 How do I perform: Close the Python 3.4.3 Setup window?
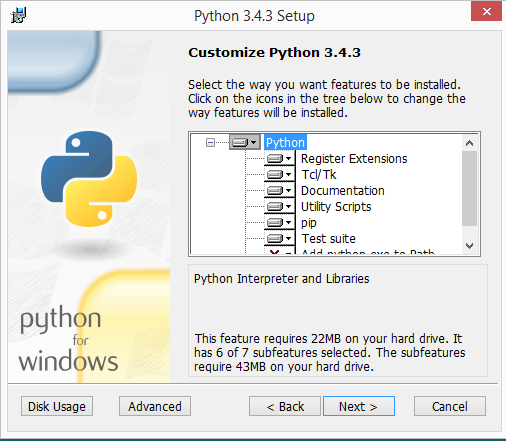tap(486, 11)
